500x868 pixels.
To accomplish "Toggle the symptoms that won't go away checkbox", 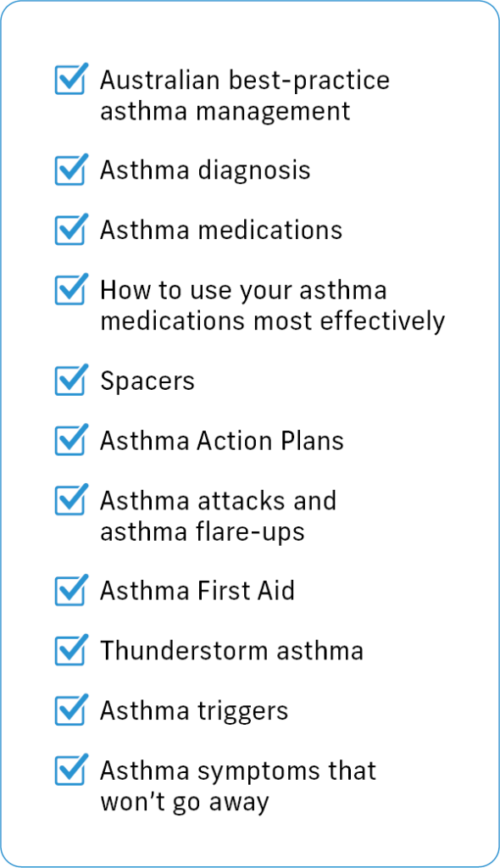I will tap(70, 771).
